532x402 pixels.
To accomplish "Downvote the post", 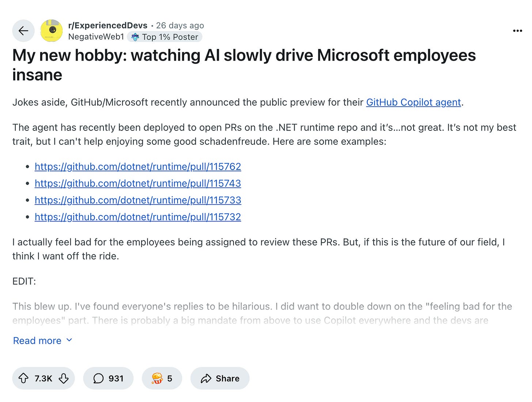I will (x=64, y=378).
